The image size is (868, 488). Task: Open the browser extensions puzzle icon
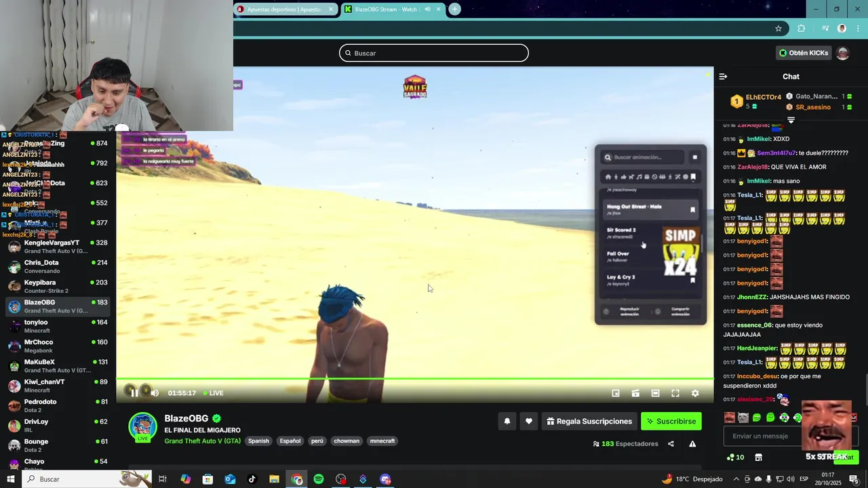point(802,28)
